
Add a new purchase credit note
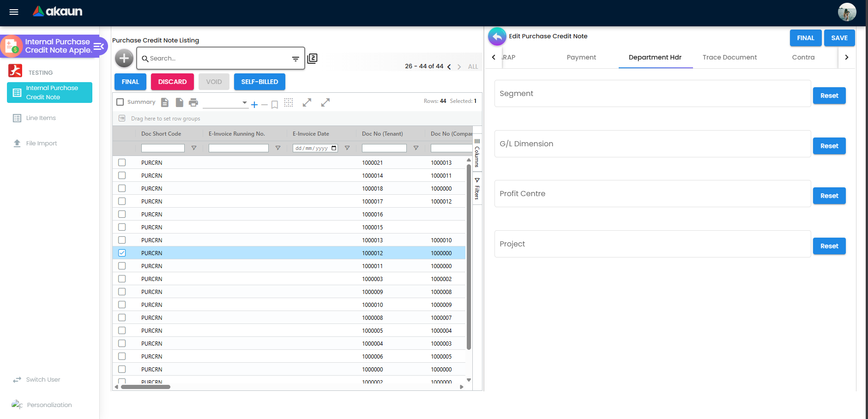click(124, 58)
